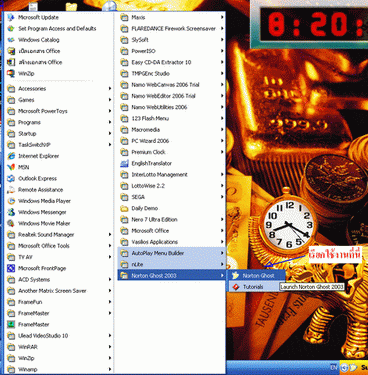Select Namo WebEditor 2006 Trial entry

172,96
